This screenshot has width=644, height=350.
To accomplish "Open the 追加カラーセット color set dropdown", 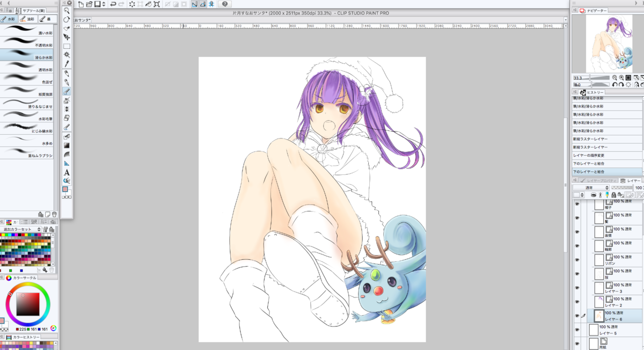I will point(21,229).
